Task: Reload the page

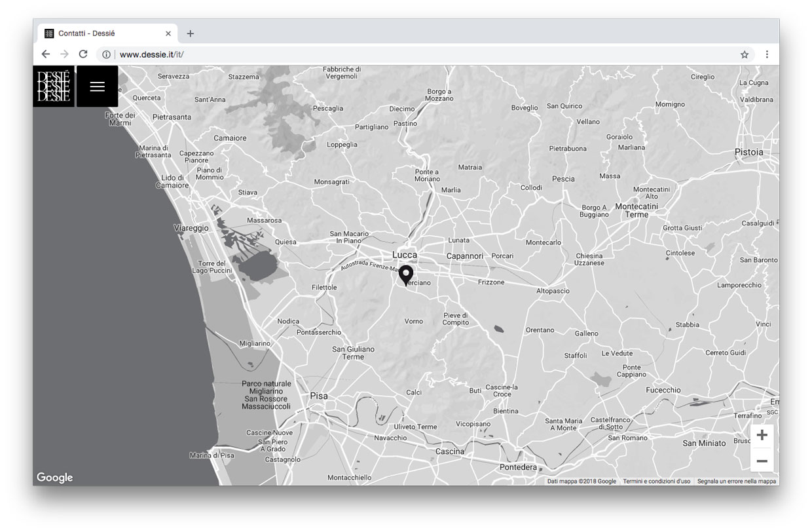Action: click(83, 54)
